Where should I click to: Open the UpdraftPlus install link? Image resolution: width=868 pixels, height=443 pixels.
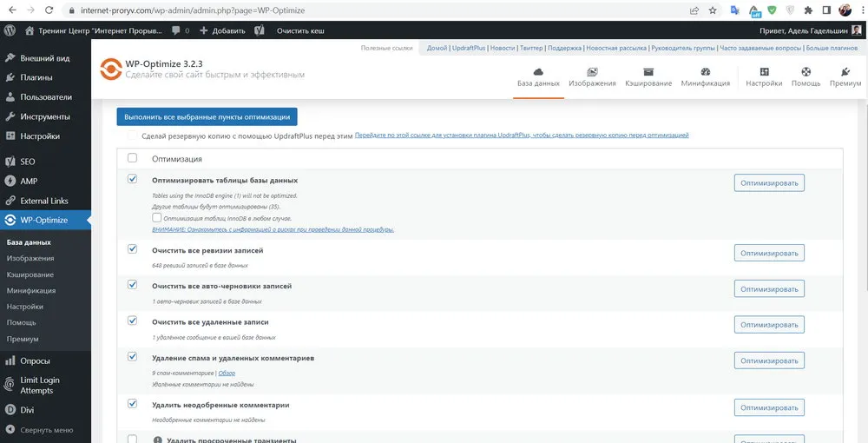[x=522, y=136]
